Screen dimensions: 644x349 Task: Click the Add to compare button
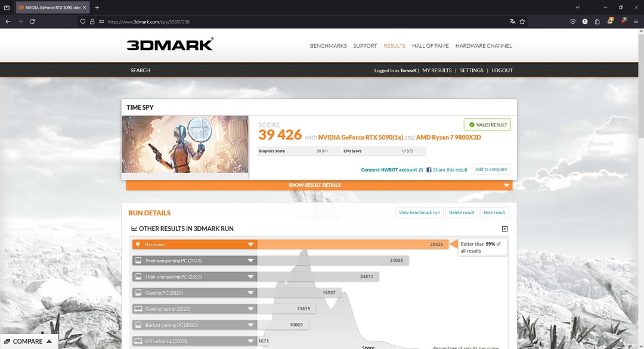491,169
